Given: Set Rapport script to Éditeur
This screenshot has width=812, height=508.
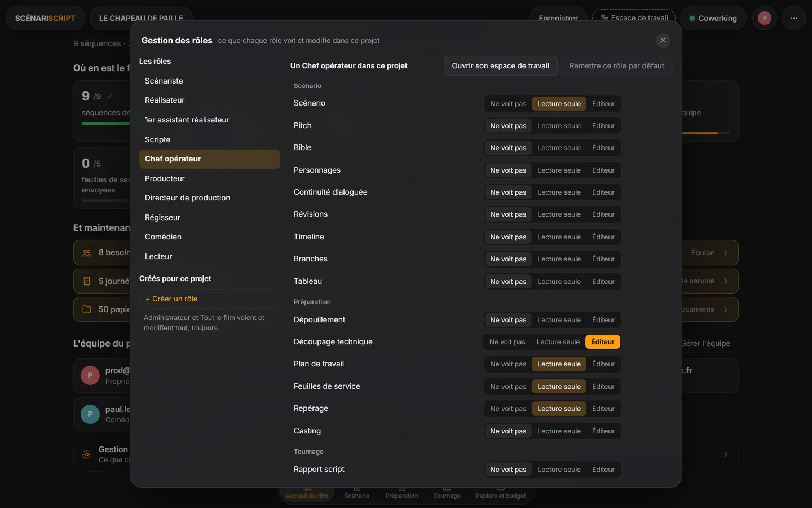Looking at the screenshot, I should tap(603, 470).
